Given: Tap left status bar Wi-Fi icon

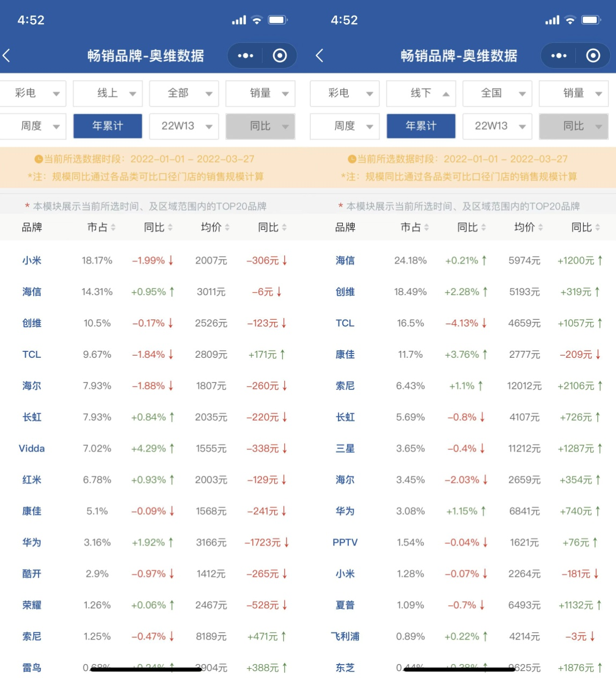Looking at the screenshot, I should point(257,20).
